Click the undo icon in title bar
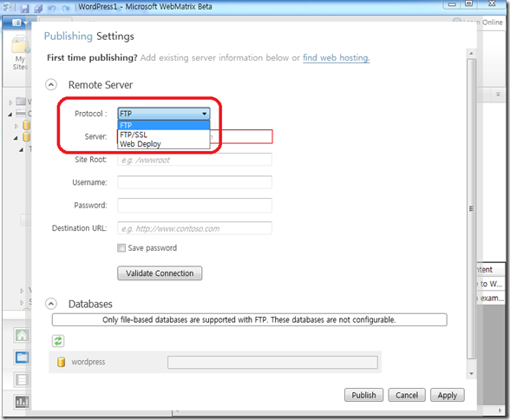 click(52, 8)
